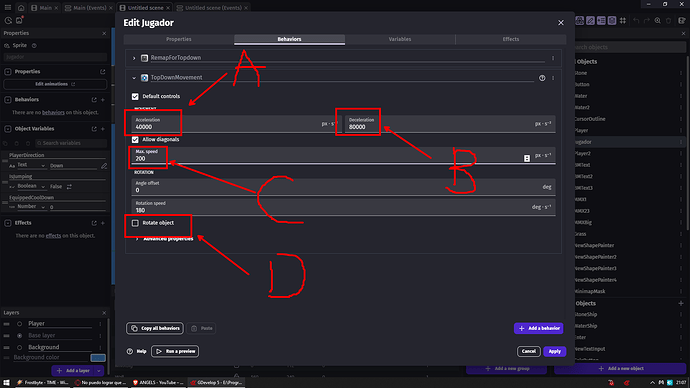Click the Background color swatch
690x388 pixels.
tap(98, 358)
